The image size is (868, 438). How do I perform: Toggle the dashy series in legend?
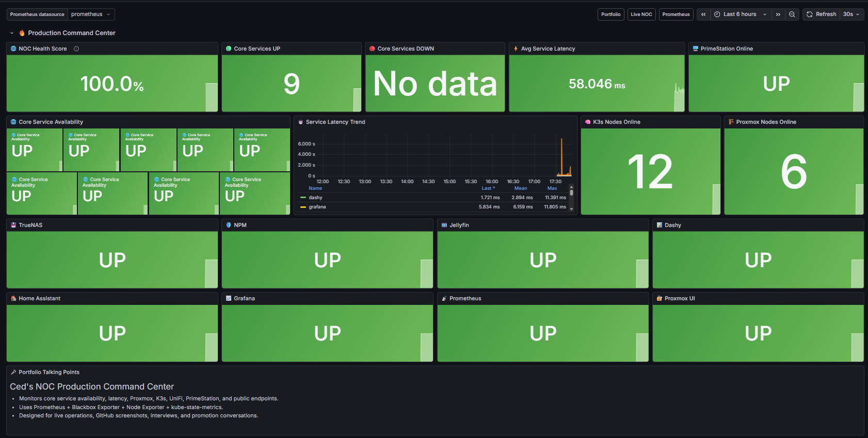[x=315, y=198]
